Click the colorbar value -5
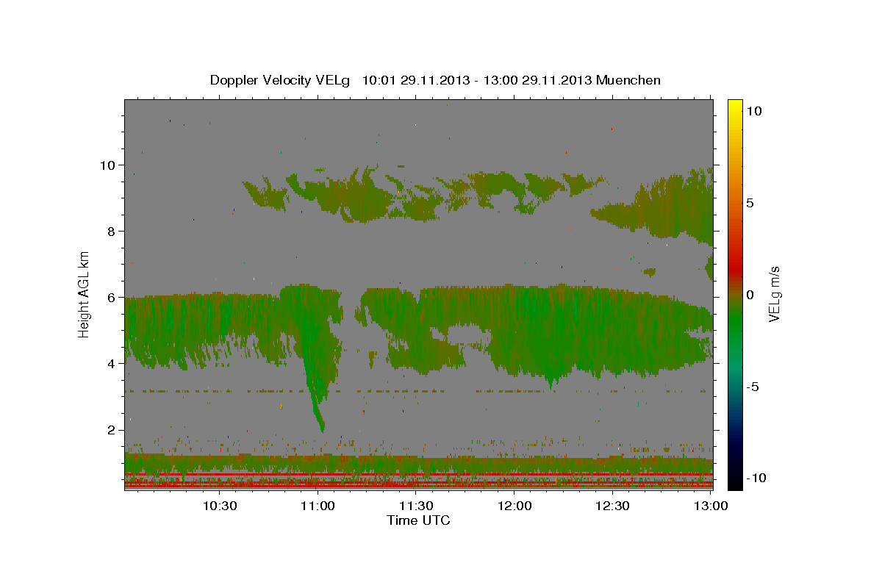The width and height of the screenshot is (882, 588). (x=753, y=386)
